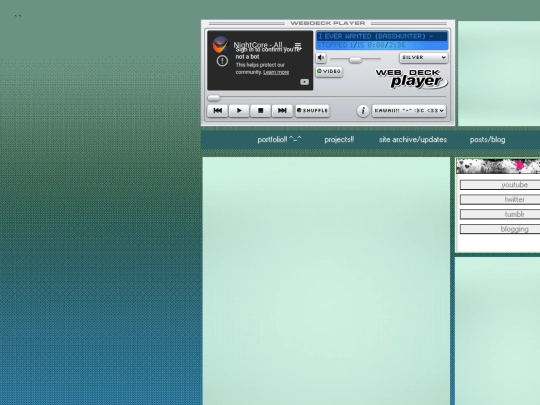Open the KAWAII playlist dropdown
The image size is (540, 405).
[409, 111]
